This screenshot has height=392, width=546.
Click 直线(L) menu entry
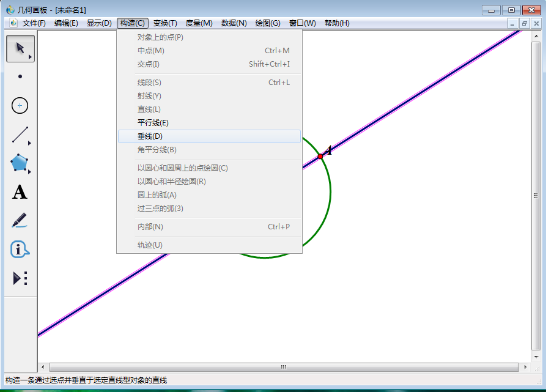pyautogui.click(x=209, y=109)
